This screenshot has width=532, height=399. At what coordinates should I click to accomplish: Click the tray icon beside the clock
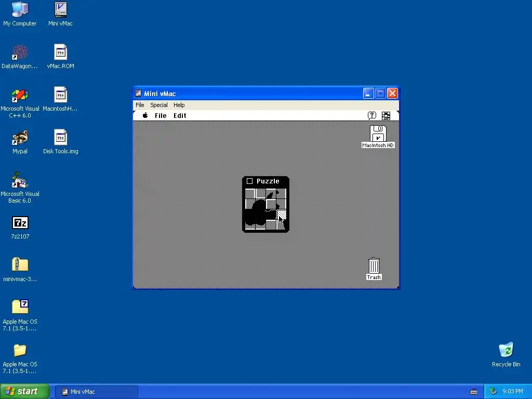point(493,392)
